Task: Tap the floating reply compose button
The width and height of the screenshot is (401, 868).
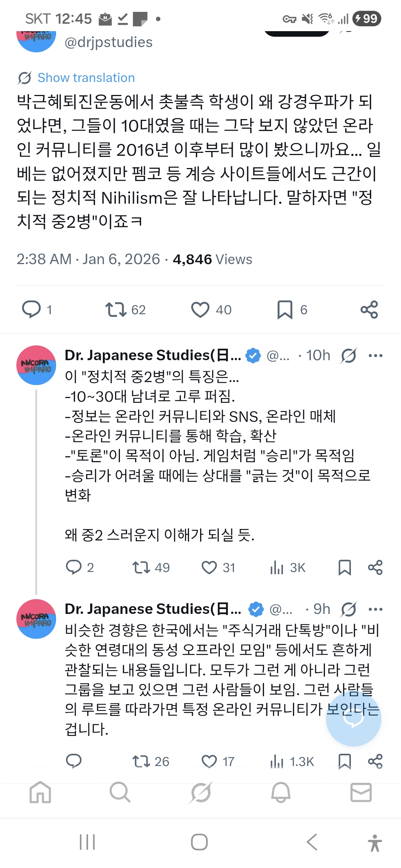Action: coord(353,719)
